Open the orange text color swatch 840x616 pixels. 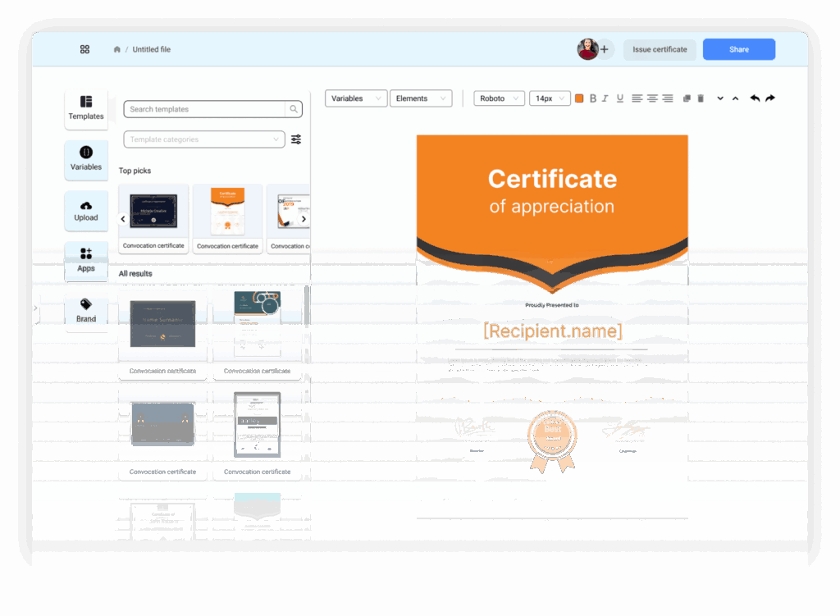point(579,98)
